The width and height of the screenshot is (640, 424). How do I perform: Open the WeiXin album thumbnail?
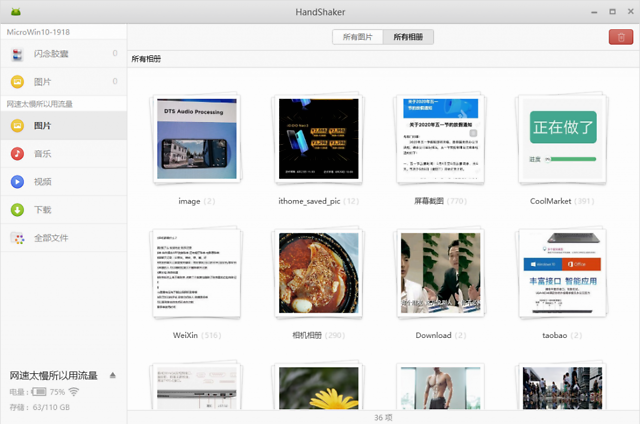(197, 273)
